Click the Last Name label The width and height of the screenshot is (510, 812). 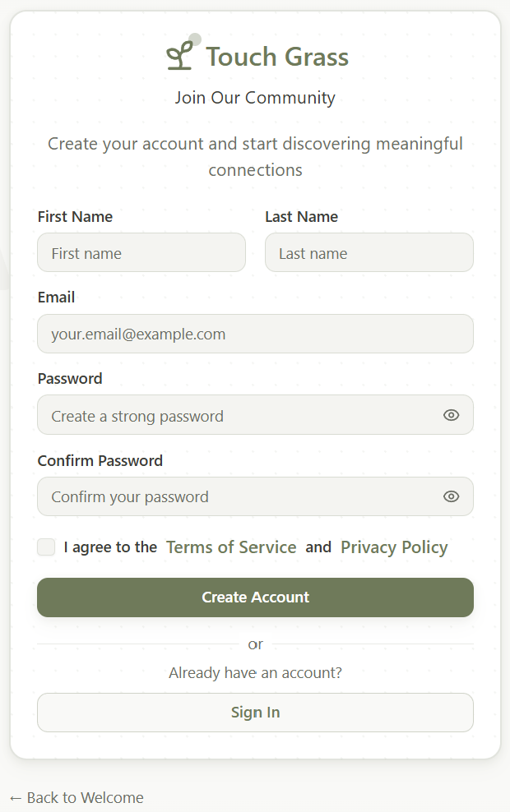point(301,217)
